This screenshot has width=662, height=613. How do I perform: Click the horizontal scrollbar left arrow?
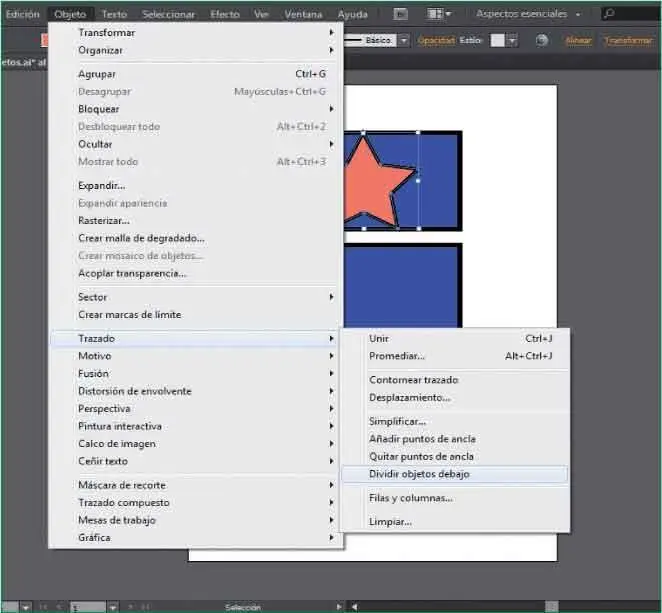pyautogui.click(x=355, y=607)
